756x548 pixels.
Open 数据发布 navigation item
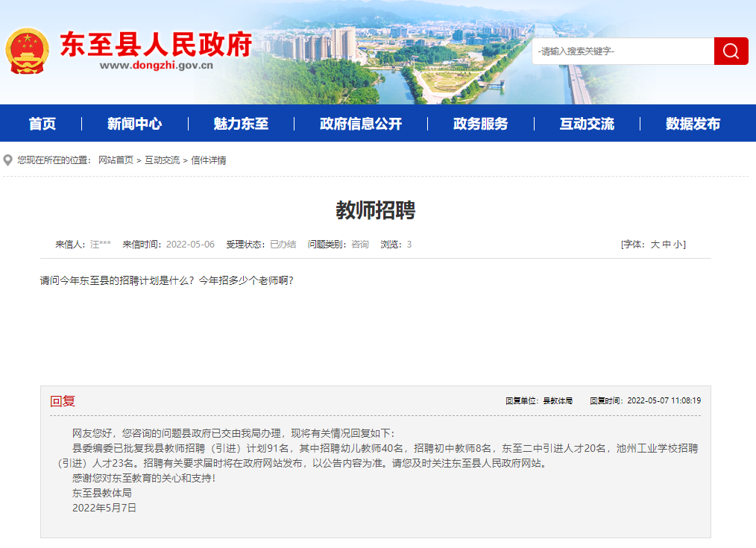[693, 124]
